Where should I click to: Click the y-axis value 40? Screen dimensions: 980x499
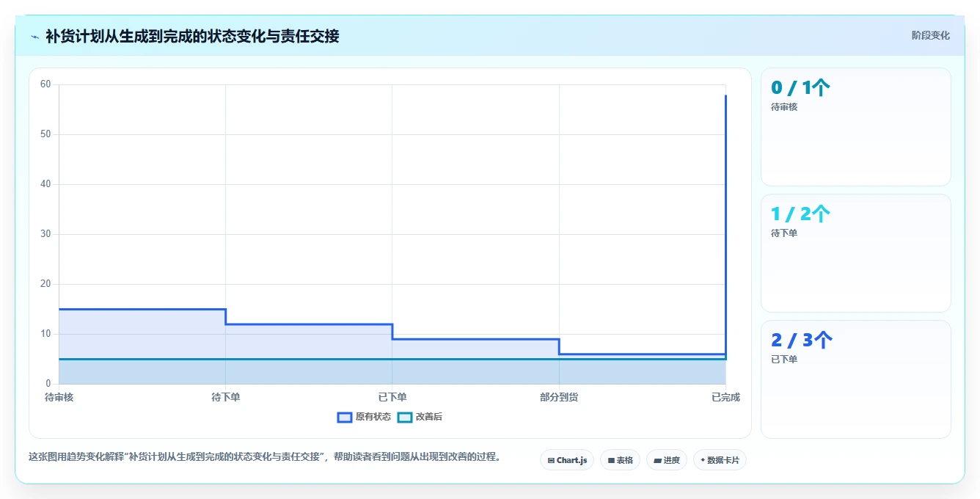point(45,184)
